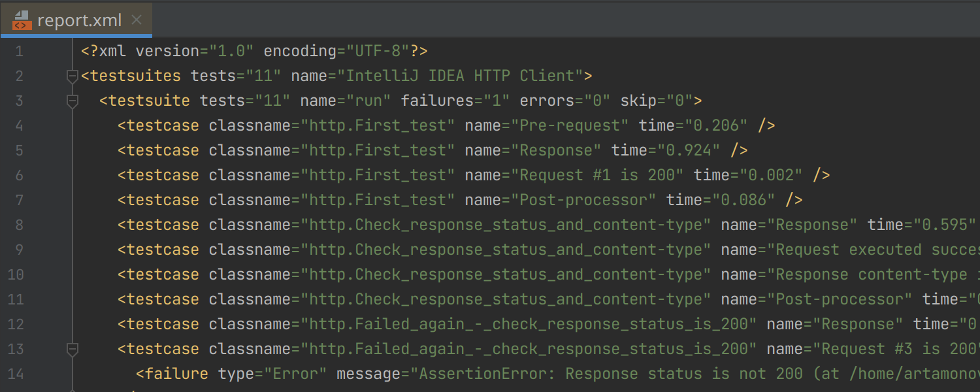
Task: Click the time value "0.086" on line 7
Action: pos(743,201)
